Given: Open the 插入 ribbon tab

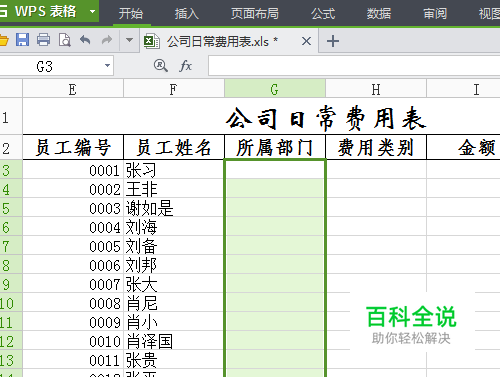Looking at the screenshot, I should pos(187,14).
